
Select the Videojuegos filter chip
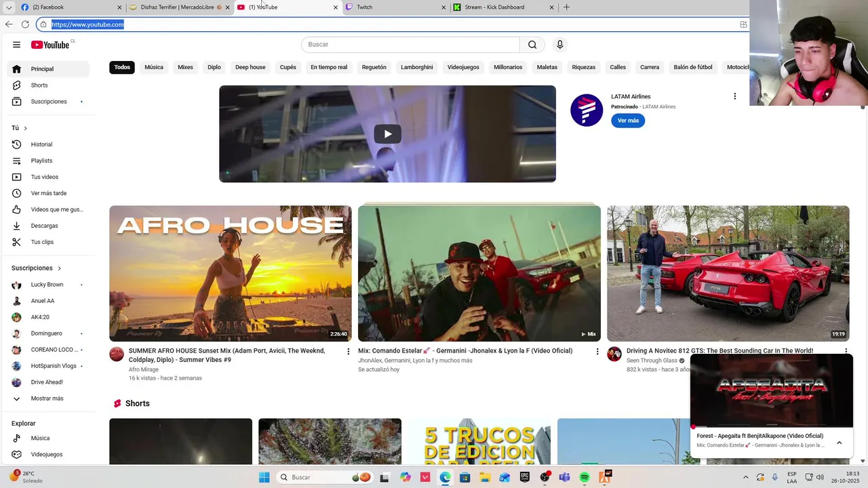(463, 67)
